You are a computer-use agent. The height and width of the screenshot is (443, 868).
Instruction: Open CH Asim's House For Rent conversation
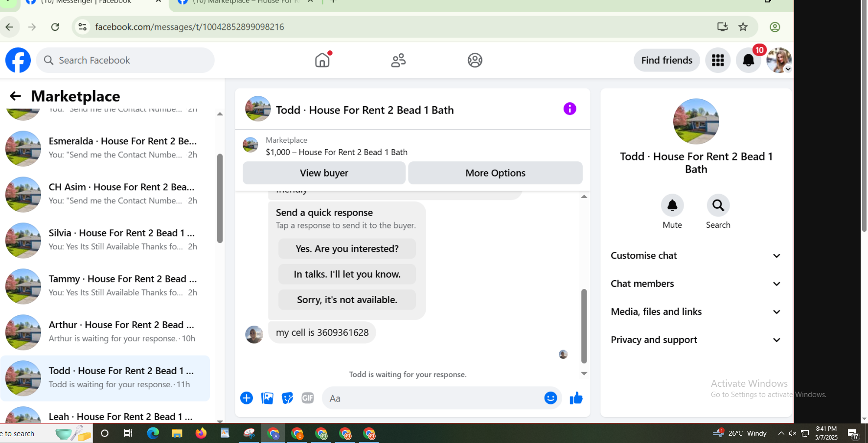(x=105, y=194)
